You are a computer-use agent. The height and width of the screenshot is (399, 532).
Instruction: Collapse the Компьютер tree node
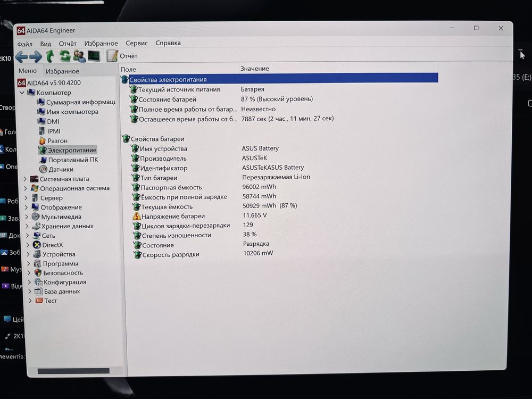point(22,92)
